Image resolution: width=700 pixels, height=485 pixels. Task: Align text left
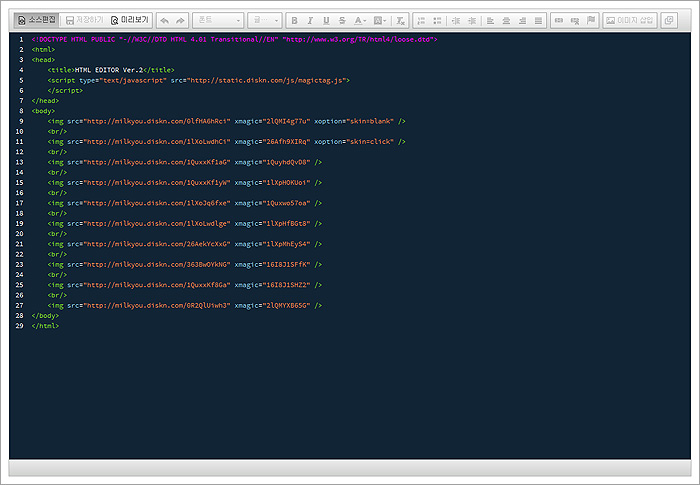490,21
